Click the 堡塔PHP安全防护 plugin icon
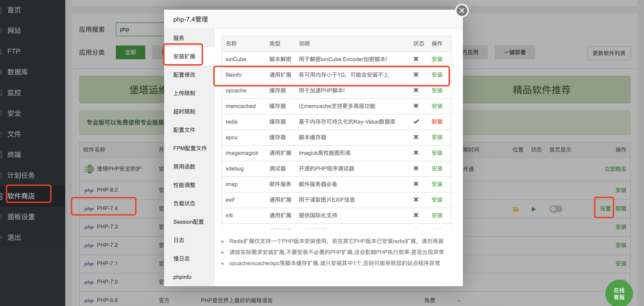Image resolution: width=644 pixels, height=306 pixels. (x=89, y=169)
